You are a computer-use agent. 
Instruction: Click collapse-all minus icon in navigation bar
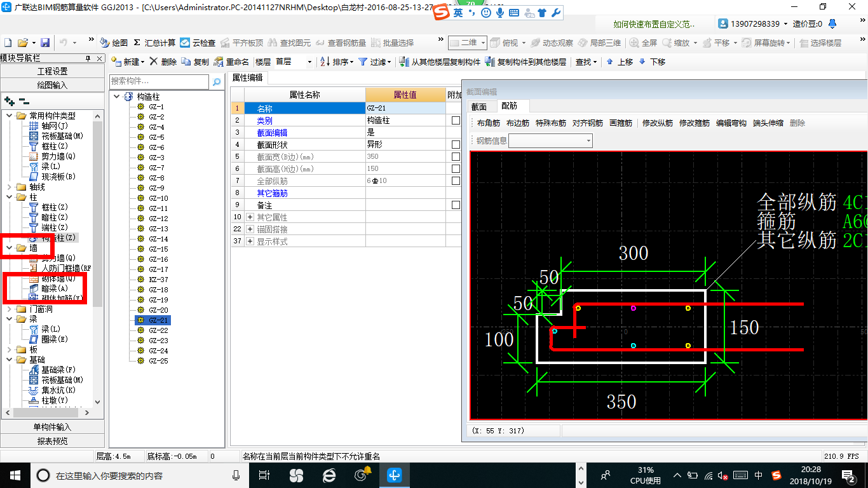click(24, 100)
